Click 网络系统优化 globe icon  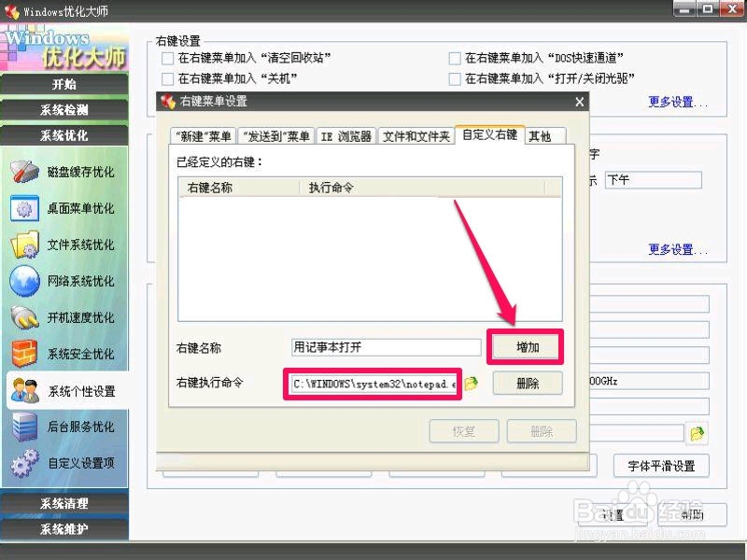[x=25, y=281]
